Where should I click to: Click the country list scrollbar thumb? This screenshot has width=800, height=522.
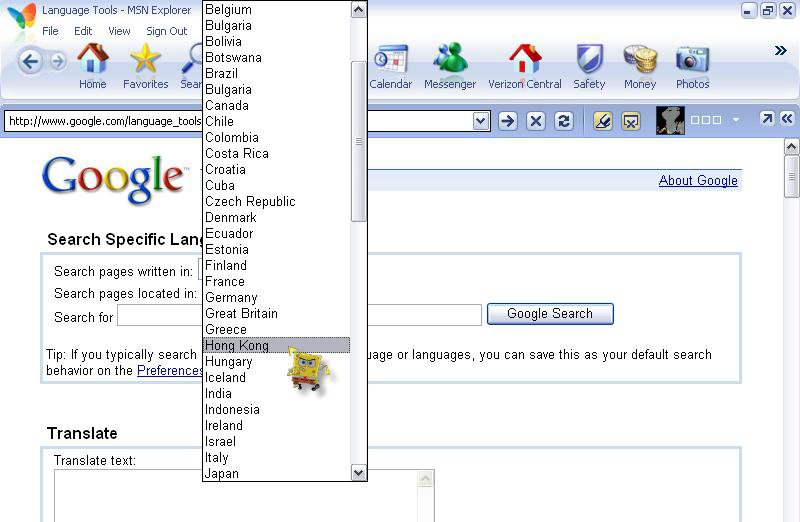[x=359, y=142]
